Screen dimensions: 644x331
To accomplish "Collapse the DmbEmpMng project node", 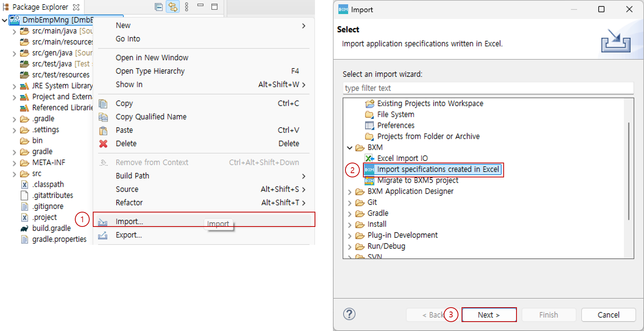I will pos(5,20).
